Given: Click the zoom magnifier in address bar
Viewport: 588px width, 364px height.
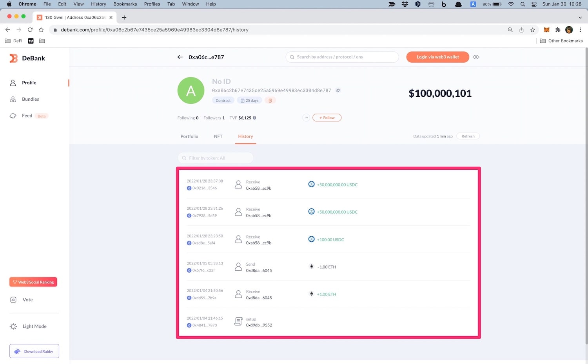Looking at the screenshot, I should pos(510,30).
